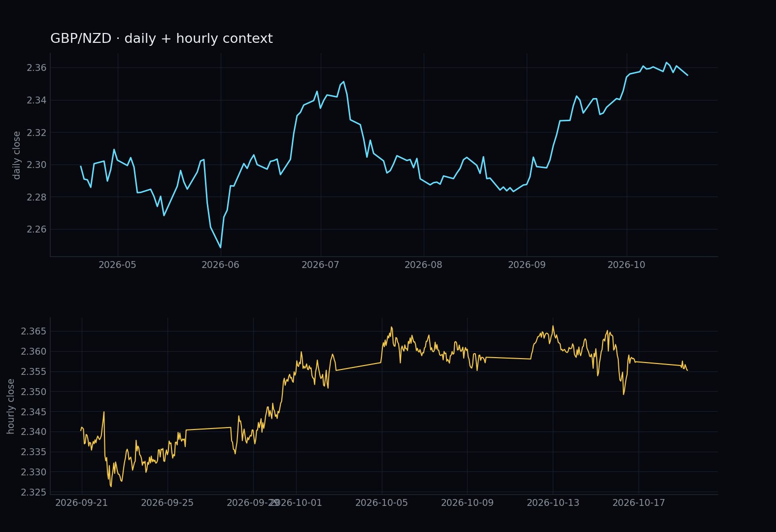Click the 2026-10-09 date label
Viewport: 776px width, 532px height.
(x=467, y=503)
